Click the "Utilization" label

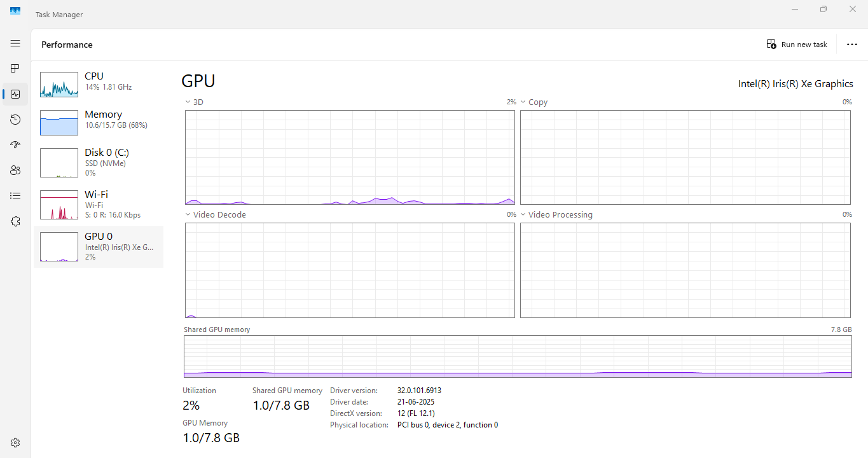coord(199,391)
